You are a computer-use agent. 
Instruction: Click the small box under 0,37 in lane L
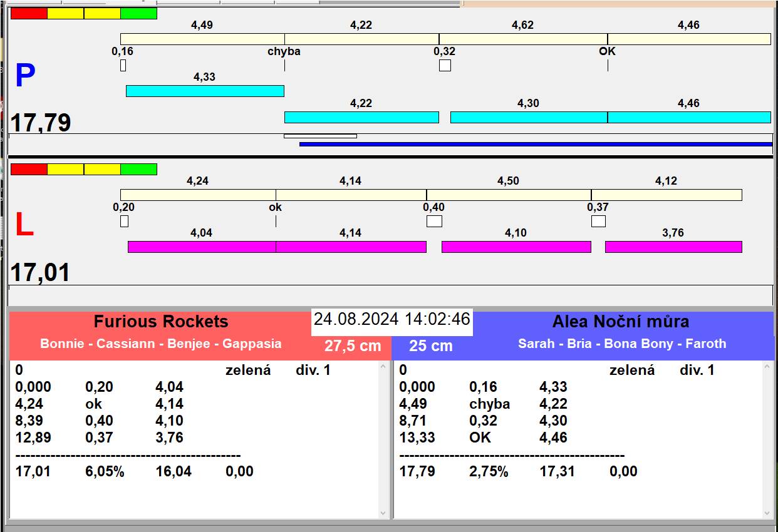[598, 221]
